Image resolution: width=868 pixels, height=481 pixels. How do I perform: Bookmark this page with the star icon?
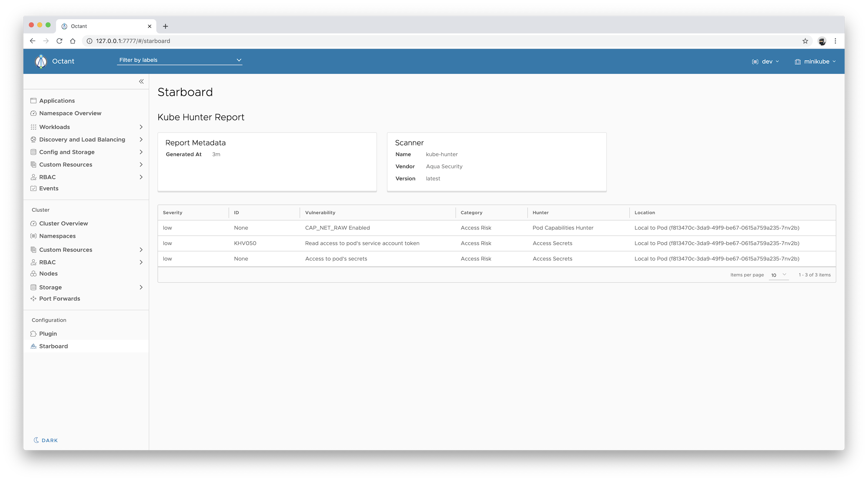click(805, 41)
